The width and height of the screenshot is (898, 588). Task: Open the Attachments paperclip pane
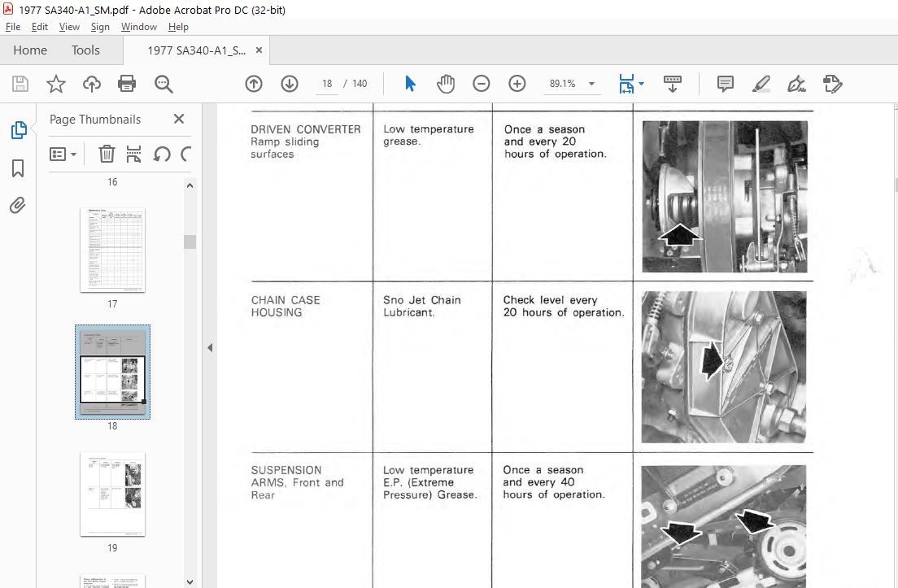(x=18, y=205)
